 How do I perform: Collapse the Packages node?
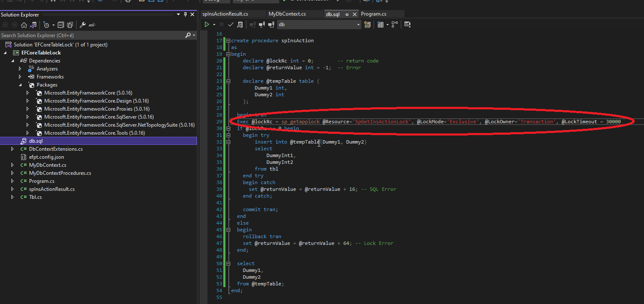pos(20,84)
